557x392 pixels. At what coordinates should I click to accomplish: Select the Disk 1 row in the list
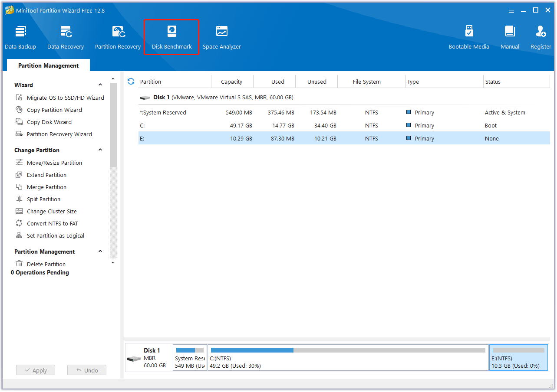344,98
